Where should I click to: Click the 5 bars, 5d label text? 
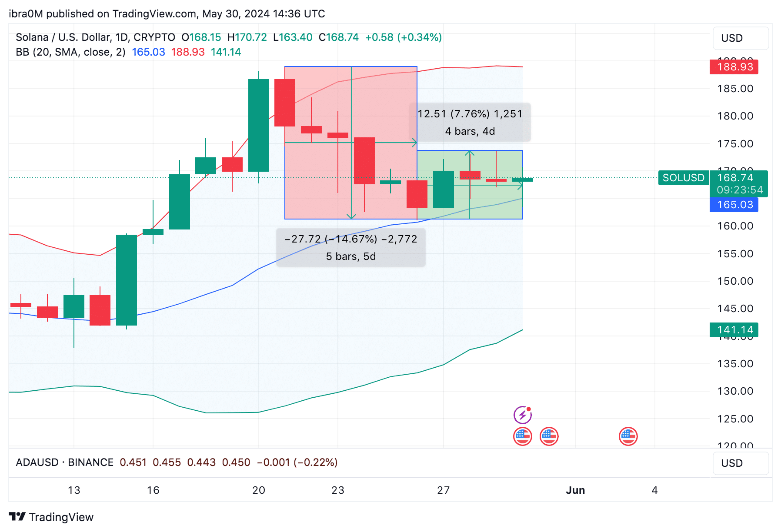tap(351, 256)
